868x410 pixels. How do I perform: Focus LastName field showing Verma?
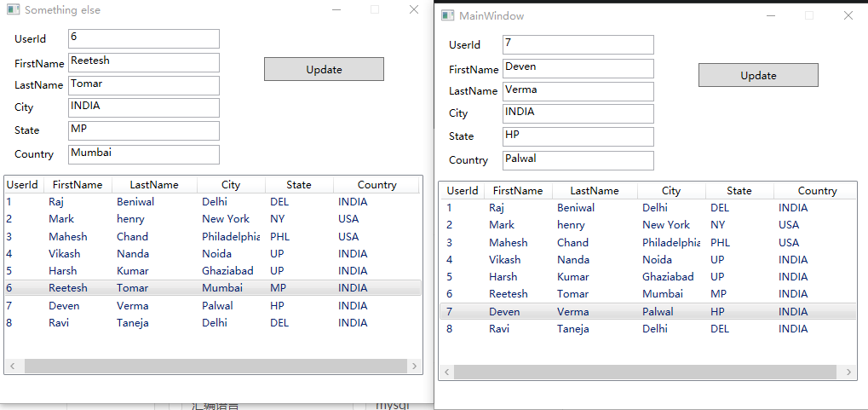578,91
